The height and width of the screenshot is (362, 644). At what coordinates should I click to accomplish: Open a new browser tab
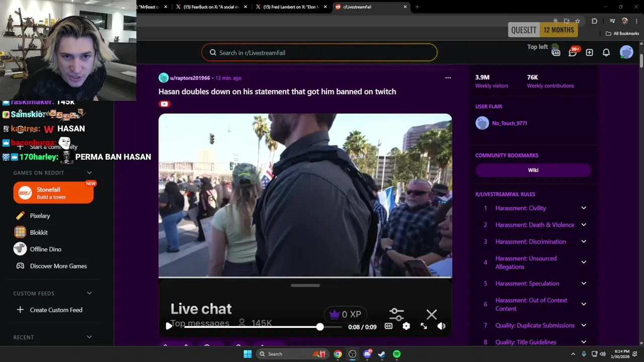tap(417, 7)
